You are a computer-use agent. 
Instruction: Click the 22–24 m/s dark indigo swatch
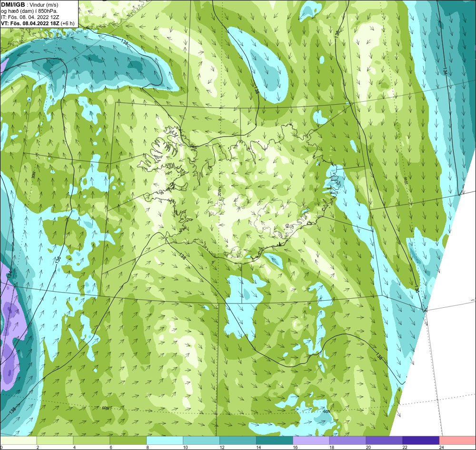coord(421,440)
